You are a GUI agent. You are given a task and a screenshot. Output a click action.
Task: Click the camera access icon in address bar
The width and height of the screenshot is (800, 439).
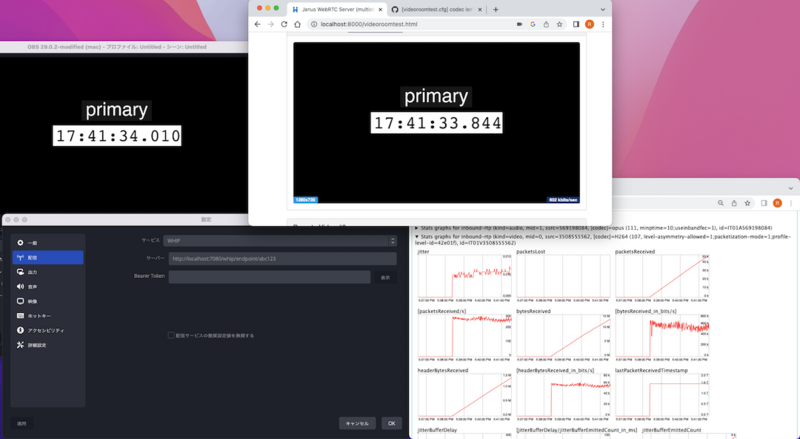(519, 24)
